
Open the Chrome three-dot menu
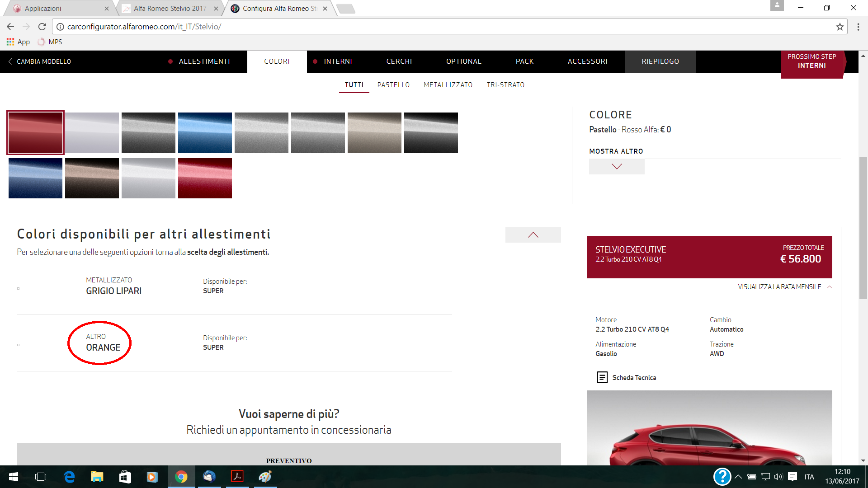(x=858, y=27)
